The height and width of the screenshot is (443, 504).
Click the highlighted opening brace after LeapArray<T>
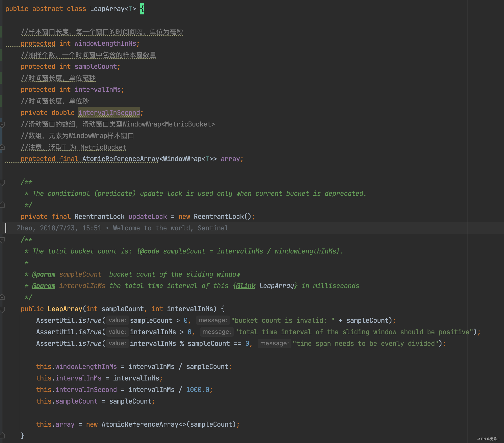click(x=142, y=9)
